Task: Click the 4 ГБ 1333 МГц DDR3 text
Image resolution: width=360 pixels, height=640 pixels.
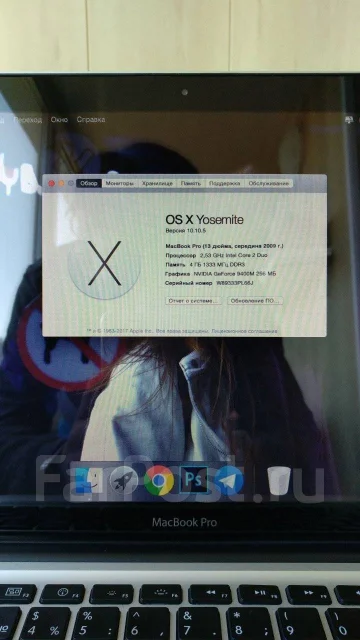Action: point(217,264)
